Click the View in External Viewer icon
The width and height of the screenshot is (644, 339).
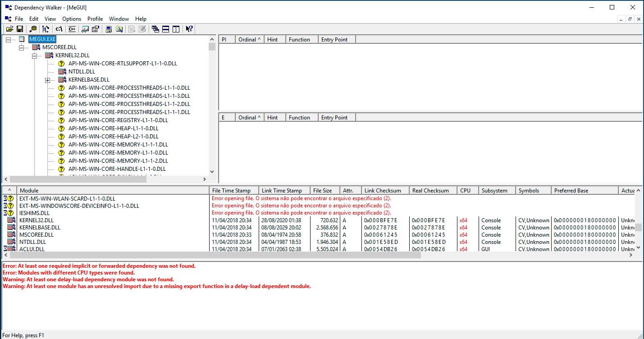pos(85,29)
